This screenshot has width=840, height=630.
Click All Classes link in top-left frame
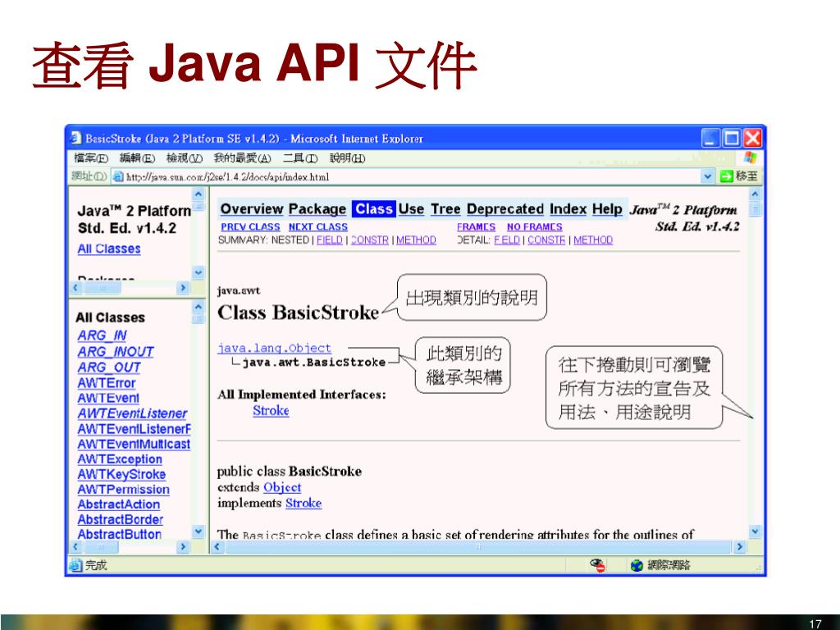(x=109, y=249)
